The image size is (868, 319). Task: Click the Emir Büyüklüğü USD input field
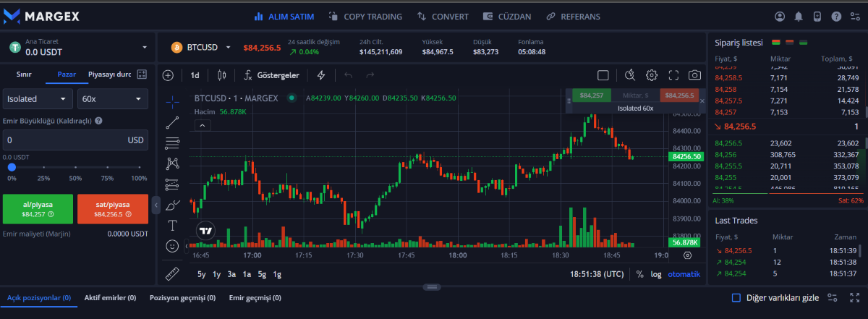point(75,140)
